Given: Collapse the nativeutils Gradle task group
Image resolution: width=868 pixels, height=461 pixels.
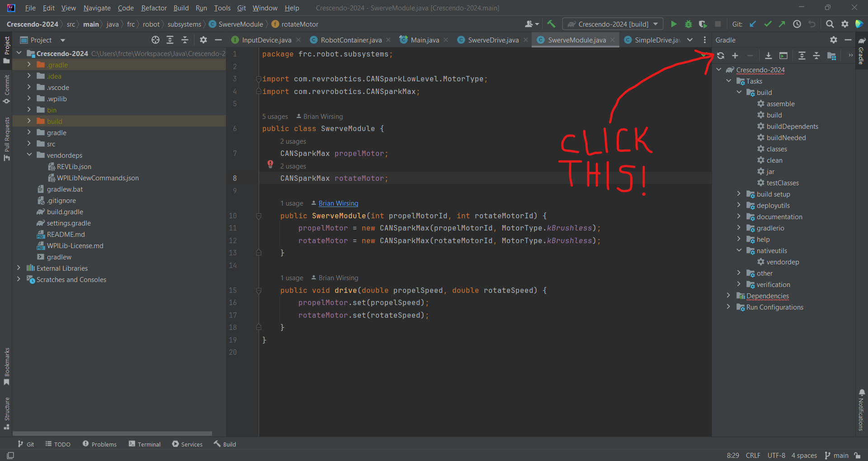Looking at the screenshot, I should 739,250.
